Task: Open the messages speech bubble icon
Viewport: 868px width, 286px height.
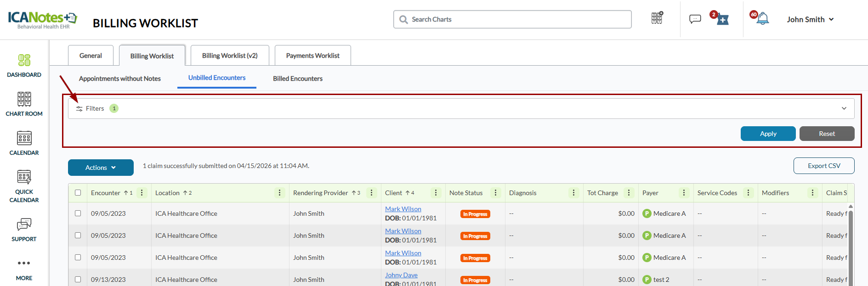Action: coord(695,19)
